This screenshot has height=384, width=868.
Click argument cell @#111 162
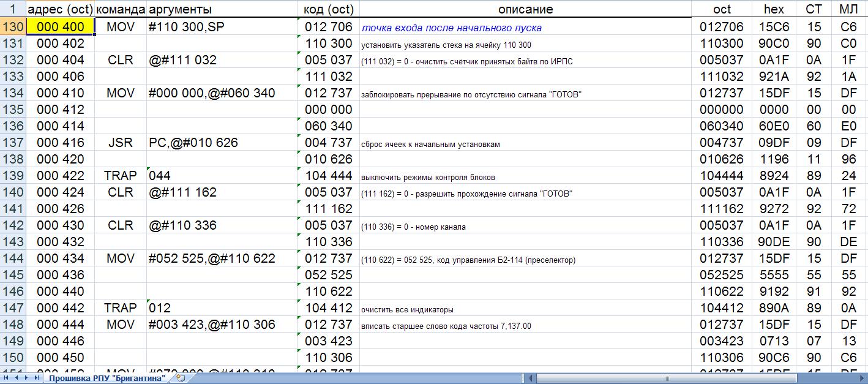(x=222, y=192)
